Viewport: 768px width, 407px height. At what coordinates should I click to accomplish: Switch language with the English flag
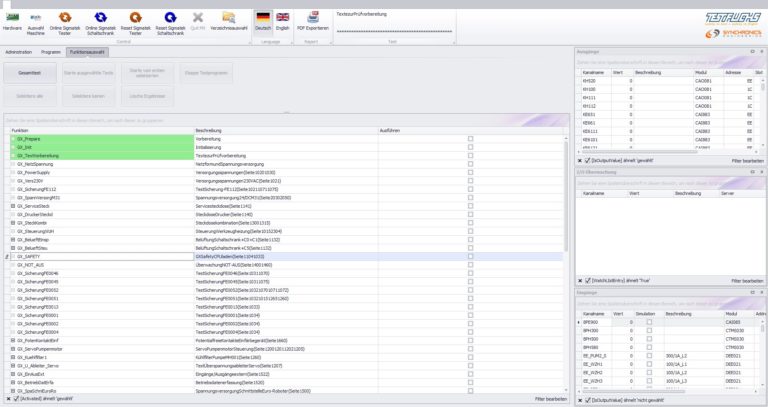(284, 19)
